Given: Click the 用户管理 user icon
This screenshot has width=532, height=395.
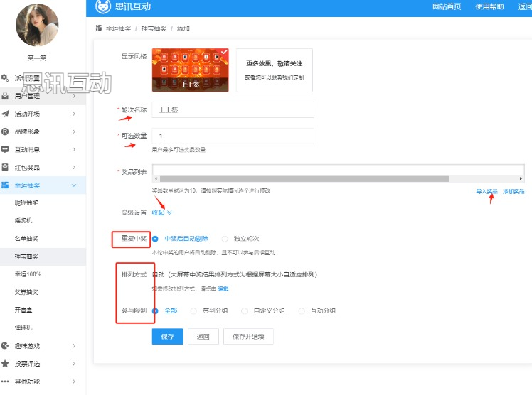Looking at the screenshot, I should point(5,96).
